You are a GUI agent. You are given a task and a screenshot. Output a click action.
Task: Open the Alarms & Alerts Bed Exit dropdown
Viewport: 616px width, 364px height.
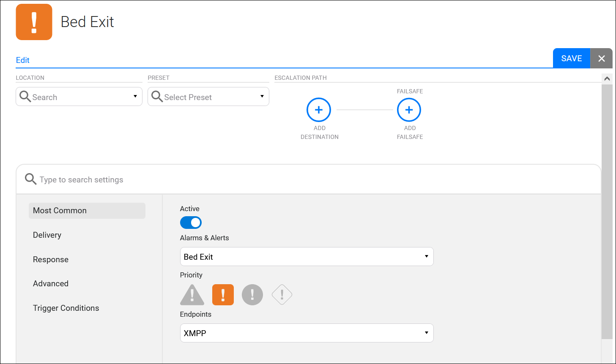click(307, 257)
